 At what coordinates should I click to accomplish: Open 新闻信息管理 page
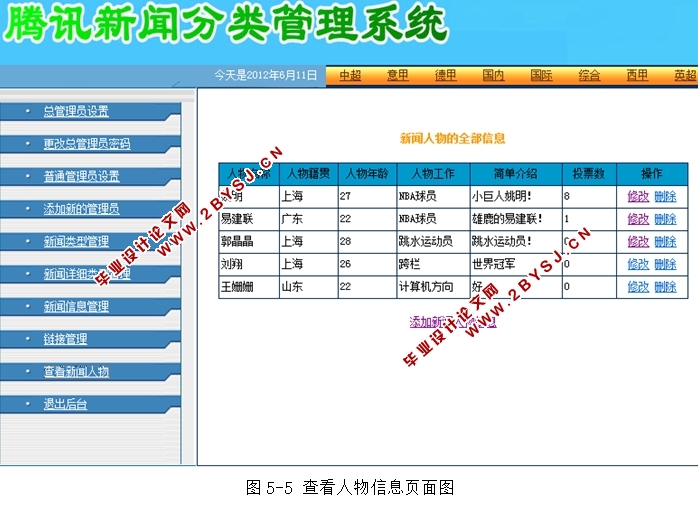tap(76, 306)
